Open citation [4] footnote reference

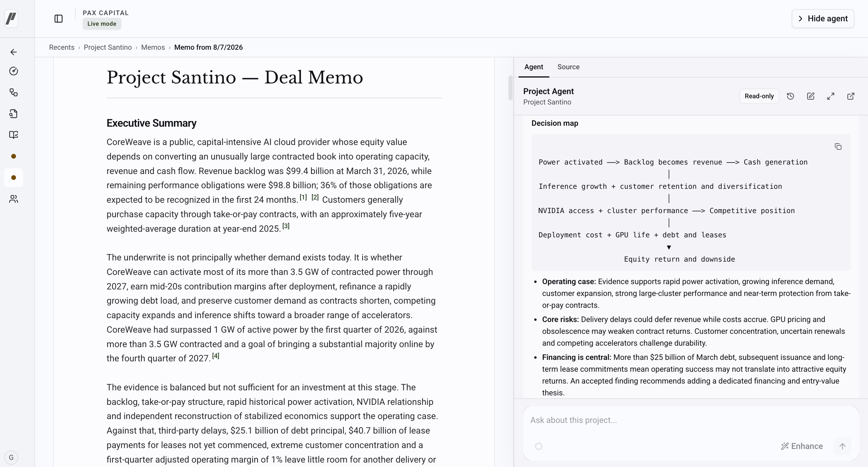coord(216,356)
